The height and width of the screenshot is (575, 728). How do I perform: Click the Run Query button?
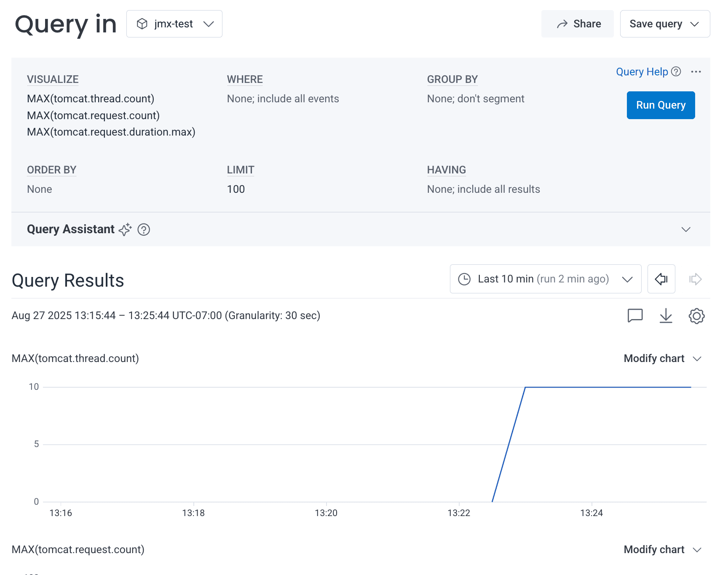tap(660, 105)
